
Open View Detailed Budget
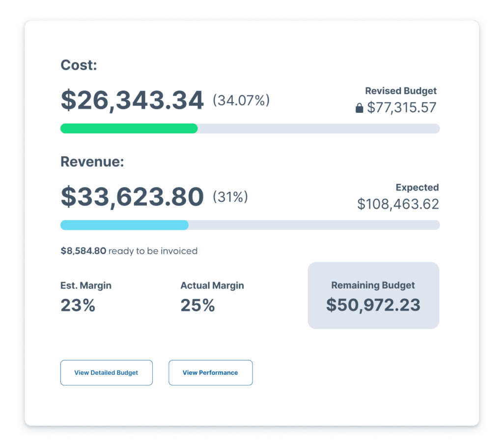tap(106, 373)
